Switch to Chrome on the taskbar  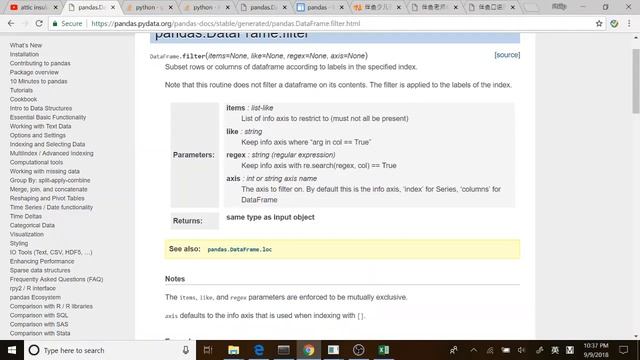click(309, 350)
